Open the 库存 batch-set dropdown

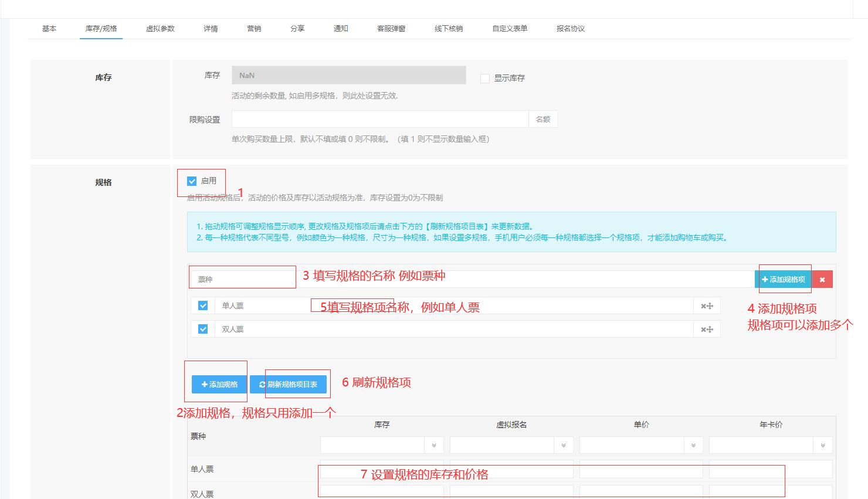(x=434, y=446)
